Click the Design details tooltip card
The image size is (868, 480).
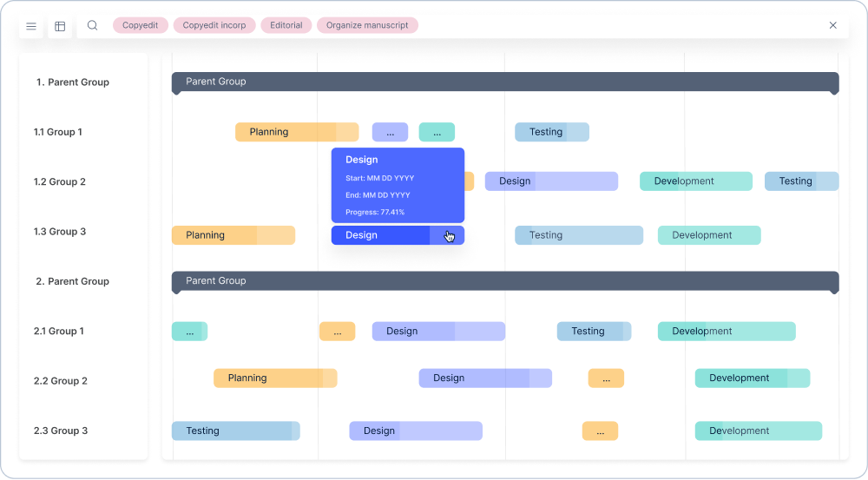pyautogui.click(x=398, y=185)
